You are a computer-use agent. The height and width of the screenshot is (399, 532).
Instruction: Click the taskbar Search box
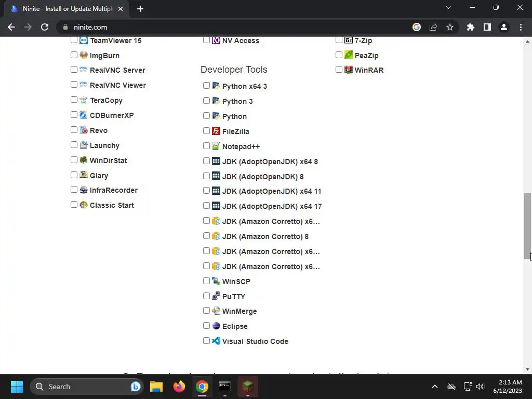(87, 387)
